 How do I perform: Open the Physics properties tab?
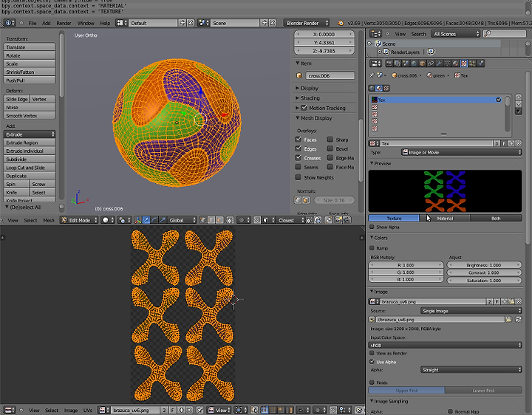(481, 64)
